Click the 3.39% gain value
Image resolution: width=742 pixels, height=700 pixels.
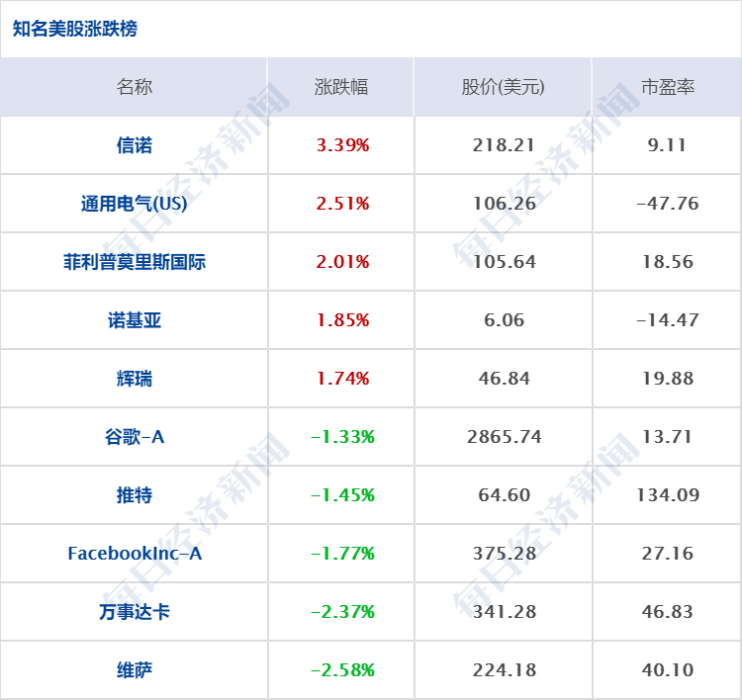point(342,145)
